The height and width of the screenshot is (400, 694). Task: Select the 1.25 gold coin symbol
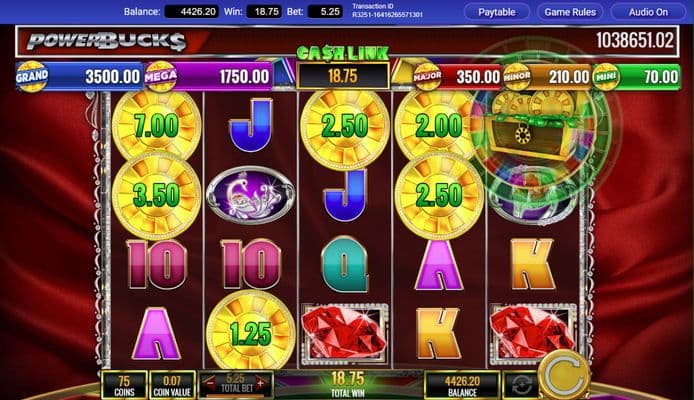(x=251, y=333)
